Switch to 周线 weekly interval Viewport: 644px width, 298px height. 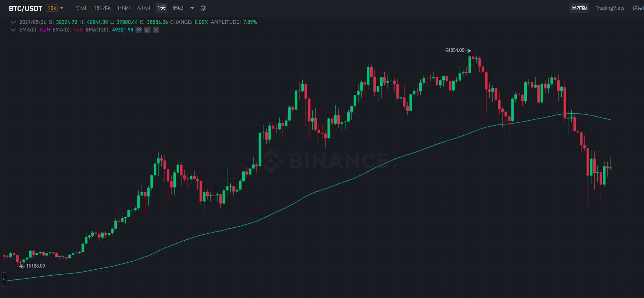(x=178, y=8)
